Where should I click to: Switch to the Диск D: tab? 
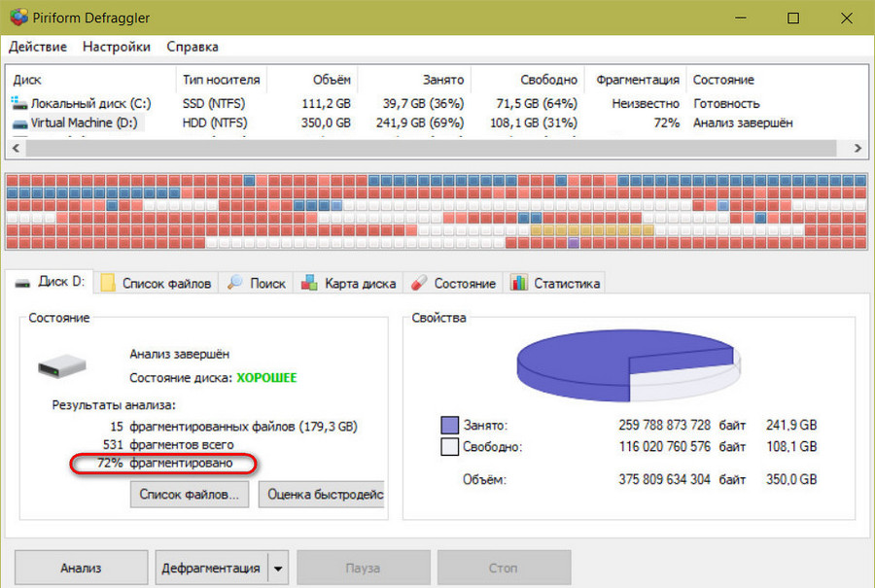click(50, 282)
